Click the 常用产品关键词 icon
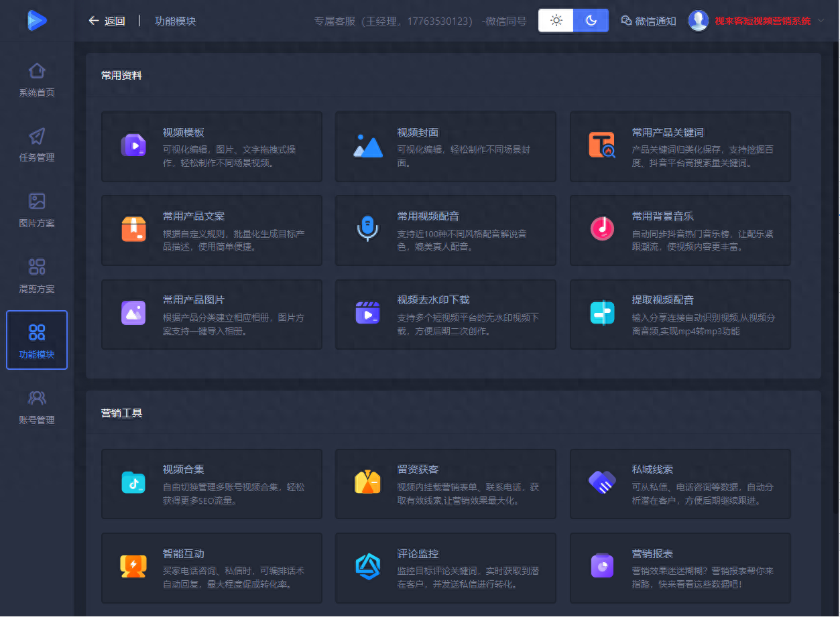840x617 pixels. 601,145
